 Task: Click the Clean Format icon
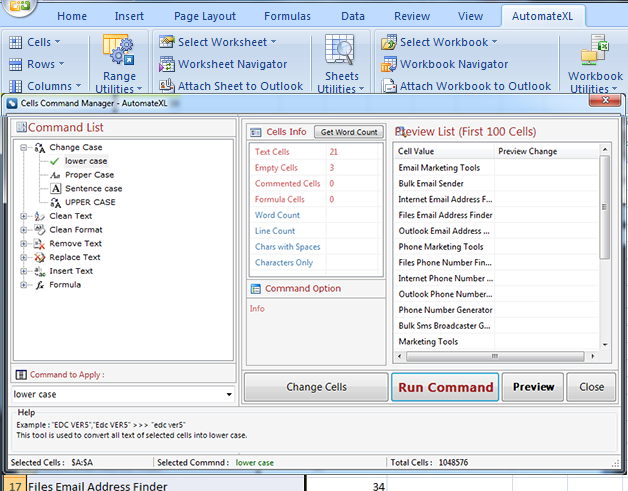click(x=39, y=230)
